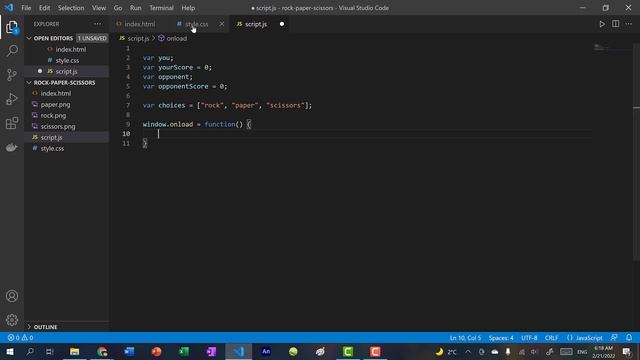Viewport: 640px width, 360px height.
Task: Open the View menu
Action: [x=99, y=8]
